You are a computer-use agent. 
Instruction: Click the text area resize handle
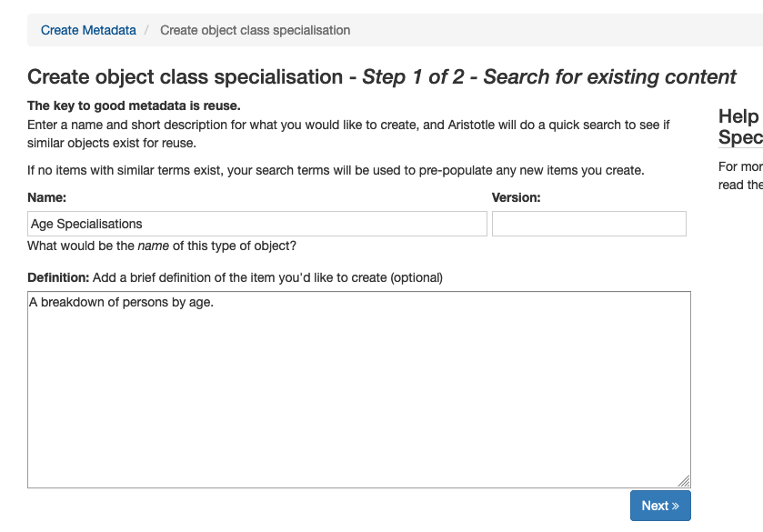(x=684, y=482)
